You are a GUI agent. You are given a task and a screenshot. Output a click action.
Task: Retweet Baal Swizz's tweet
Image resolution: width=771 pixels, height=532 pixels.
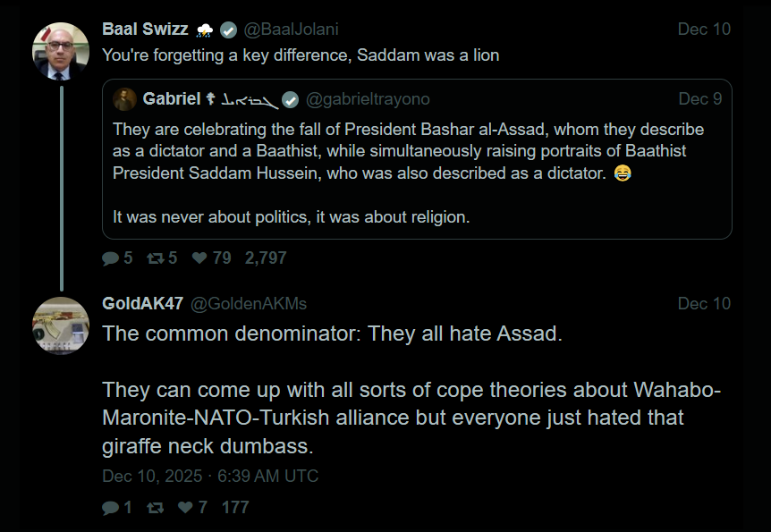click(x=156, y=258)
